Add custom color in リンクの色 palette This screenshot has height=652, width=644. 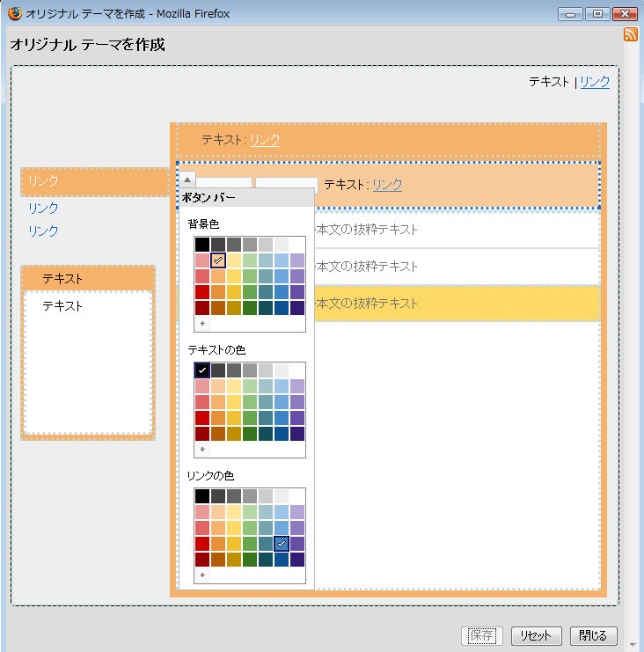coord(202,575)
